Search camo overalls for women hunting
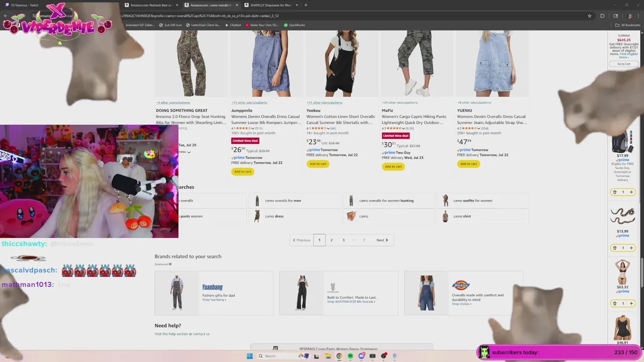644x362 pixels. (x=389, y=201)
